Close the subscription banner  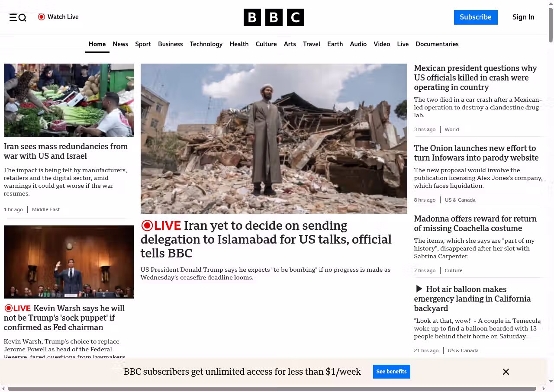(x=506, y=372)
